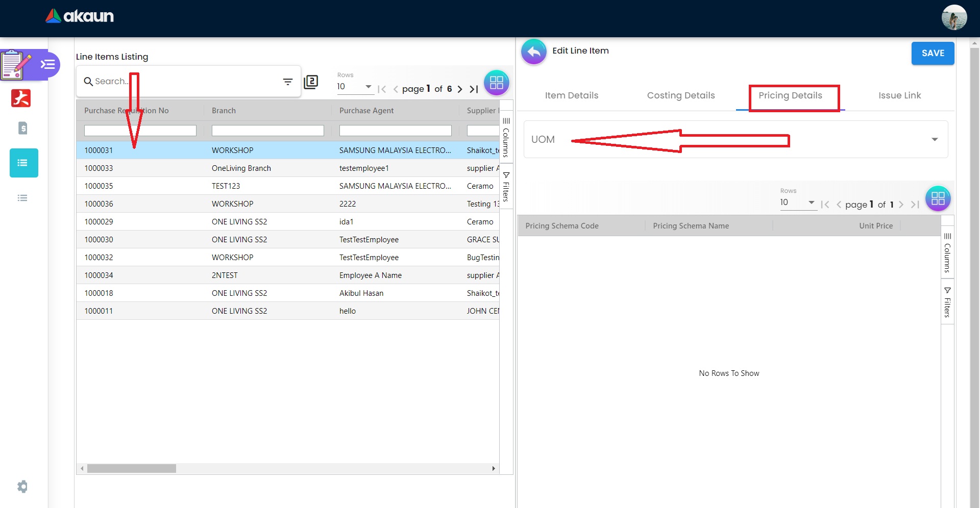Expand the UOM dropdown

pos(934,140)
